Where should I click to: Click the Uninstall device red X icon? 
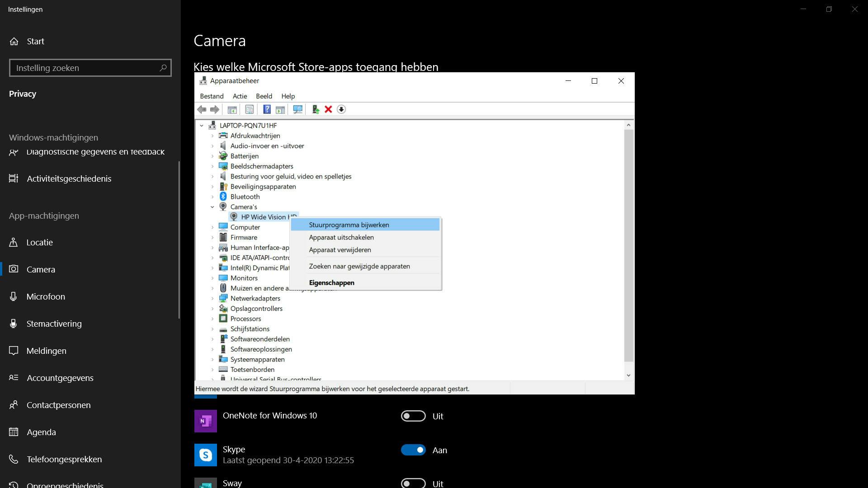(328, 109)
